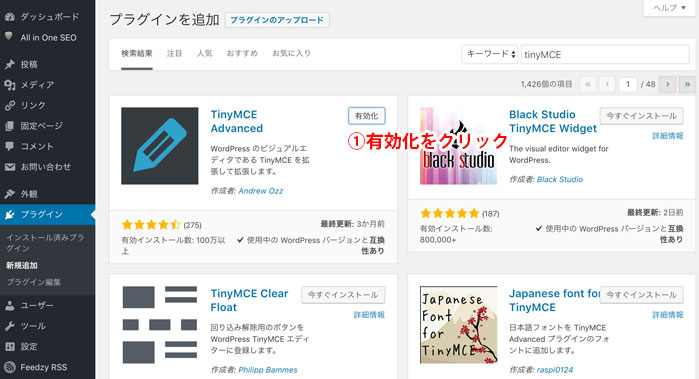
Task: Click the chain link icon beside リンク
Action: (x=10, y=106)
